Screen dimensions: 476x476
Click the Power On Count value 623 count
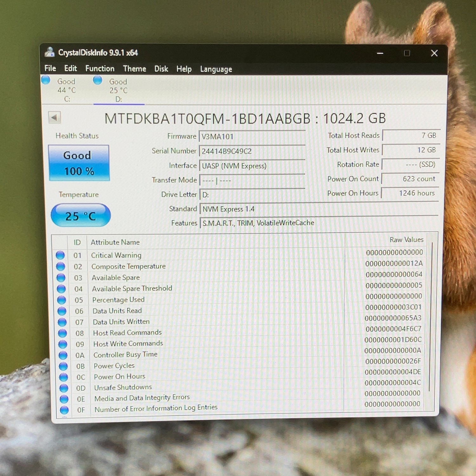(x=410, y=179)
